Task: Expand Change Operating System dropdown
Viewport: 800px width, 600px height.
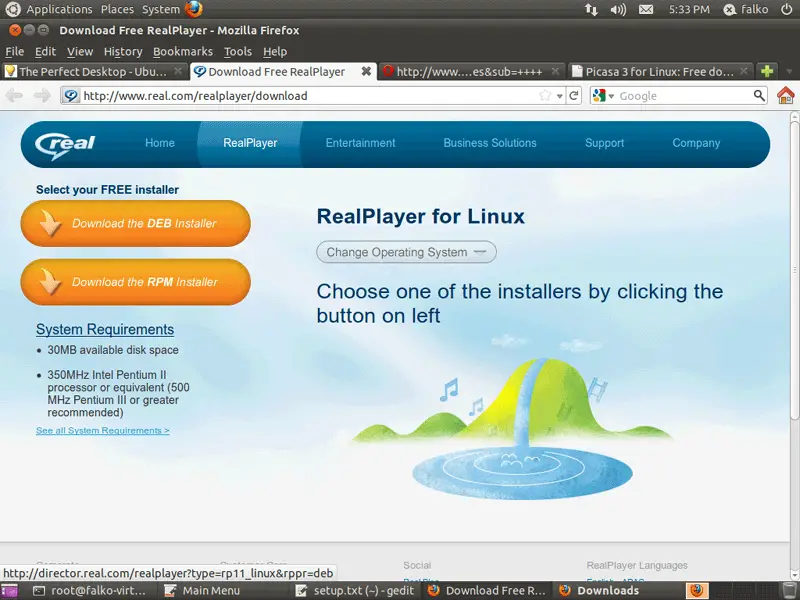Action: click(x=406, y=252)
